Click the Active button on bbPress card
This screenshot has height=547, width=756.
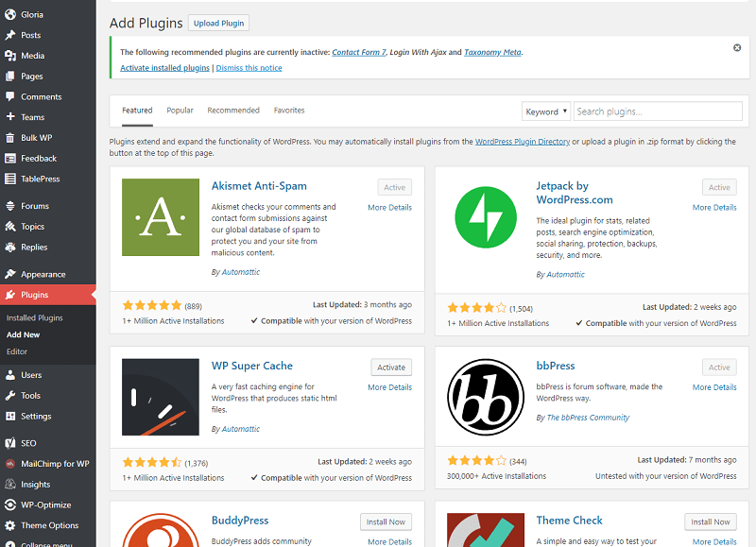(x=719, y=368)
